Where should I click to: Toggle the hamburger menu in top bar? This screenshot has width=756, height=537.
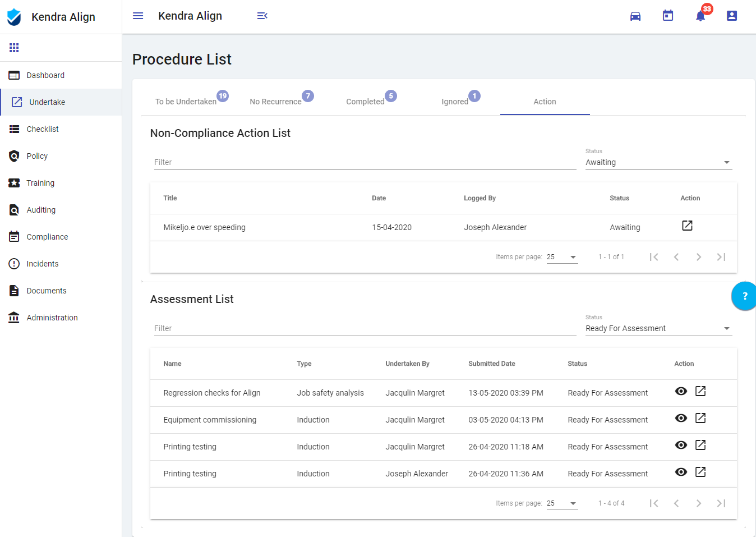(x=138, y=16)
